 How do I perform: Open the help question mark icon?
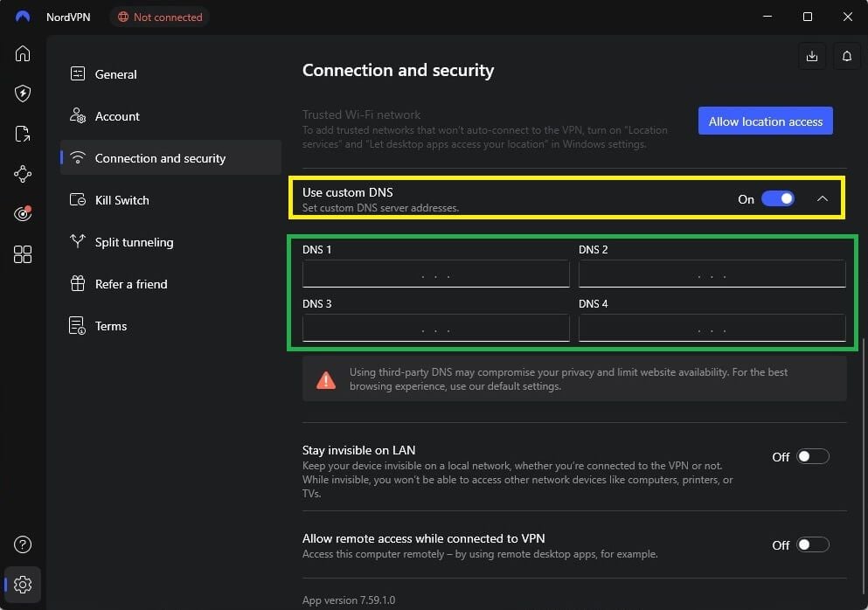point(23,544)
